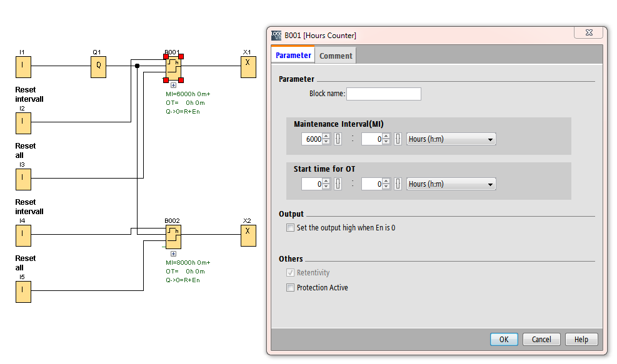
Task: Select the I5 input block
Action: point(23,291)
